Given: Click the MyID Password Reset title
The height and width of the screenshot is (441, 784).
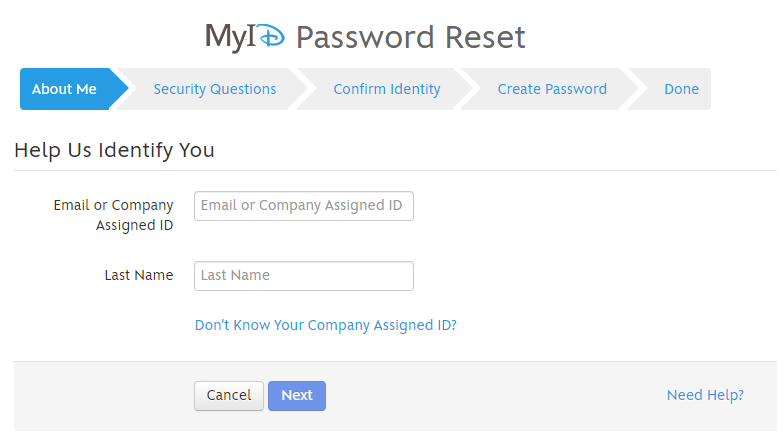Looking at the screenshot, I should (365, 37).
